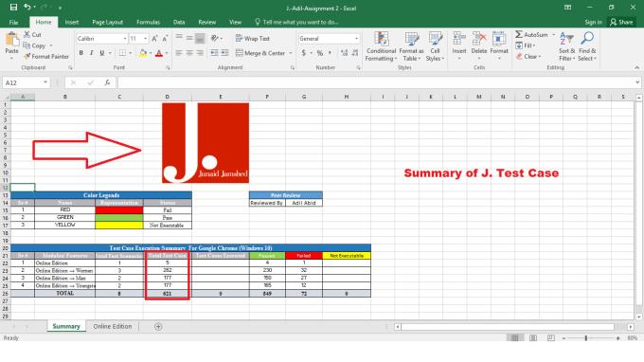
Task: Click the Save icon in quick access toolbar
Action: tap(13, 8)
